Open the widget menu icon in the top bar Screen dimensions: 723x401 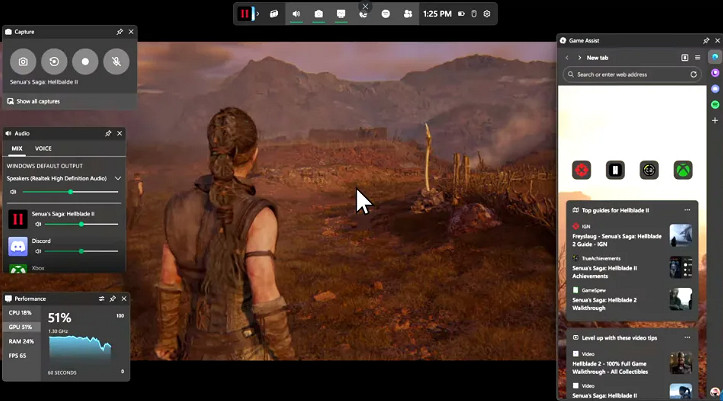(274, 14)
